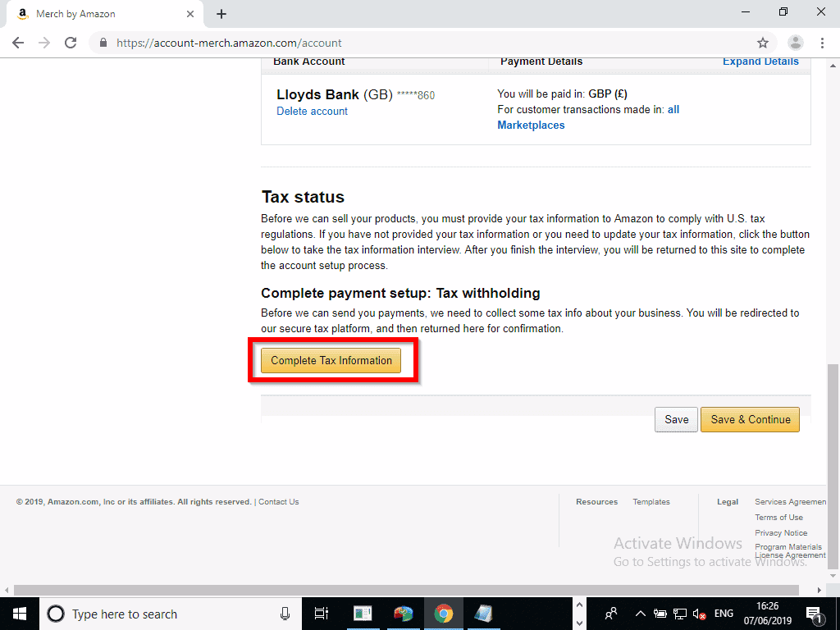The width and height of the screenshot is (840, 630).
Task: Open the notepad-style taskbar app
Action: (x=484, y=614)
